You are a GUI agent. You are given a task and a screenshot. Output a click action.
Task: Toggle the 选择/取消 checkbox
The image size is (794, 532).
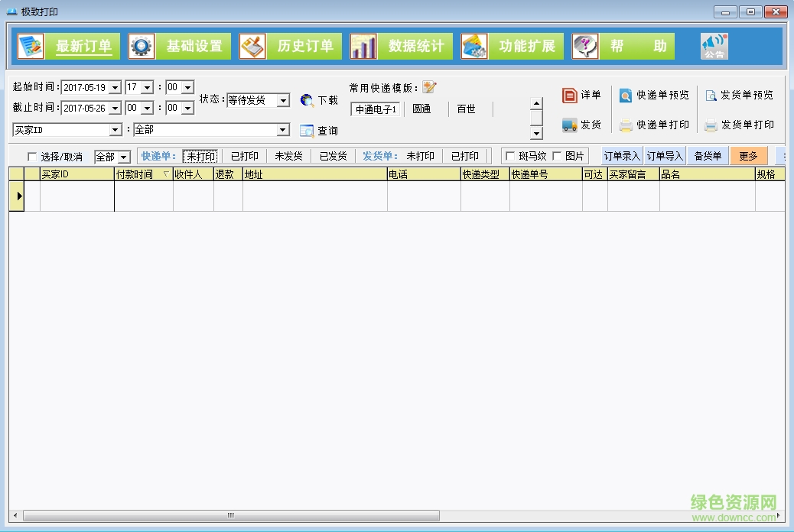point(32,157)
